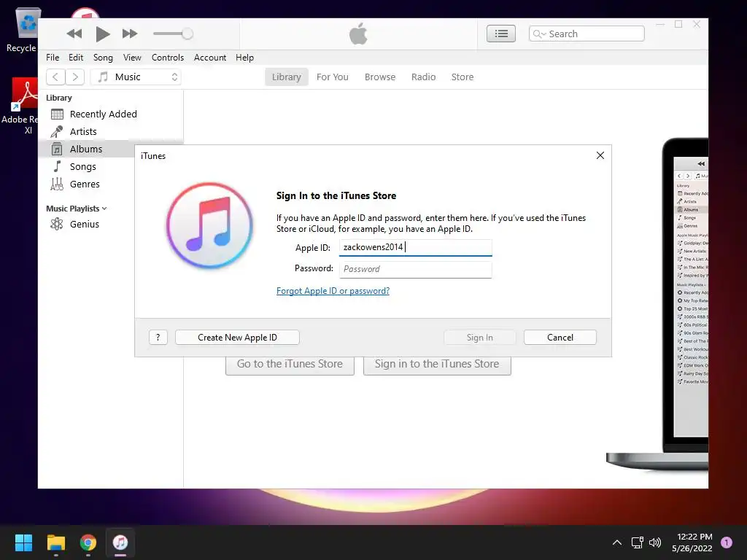The height and width of the screenshot is (560, 747).
Task: Cancel the sign-in dialog
Action: [x=560, y=338]
